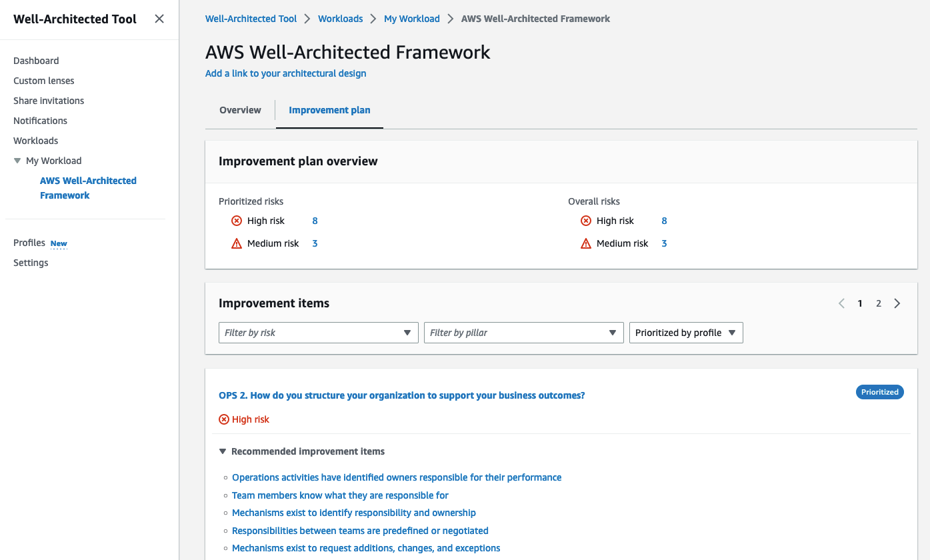
Task: Open Dashboard in the sidebar
Action: 36,61
